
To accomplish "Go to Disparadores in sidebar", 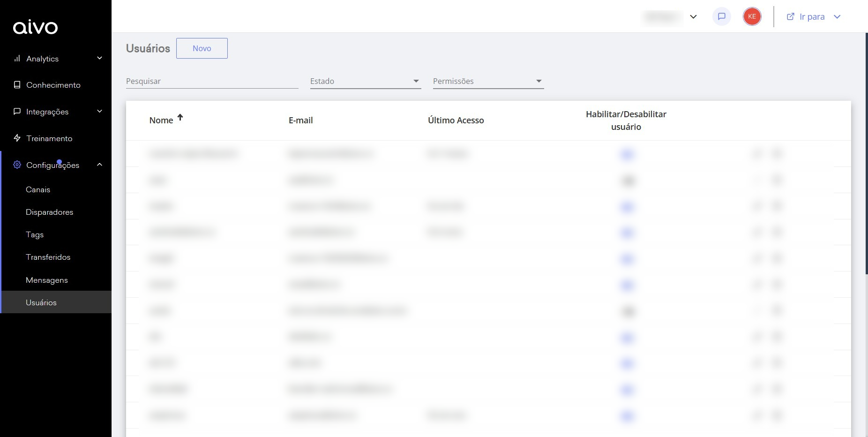I will point(49,212).
